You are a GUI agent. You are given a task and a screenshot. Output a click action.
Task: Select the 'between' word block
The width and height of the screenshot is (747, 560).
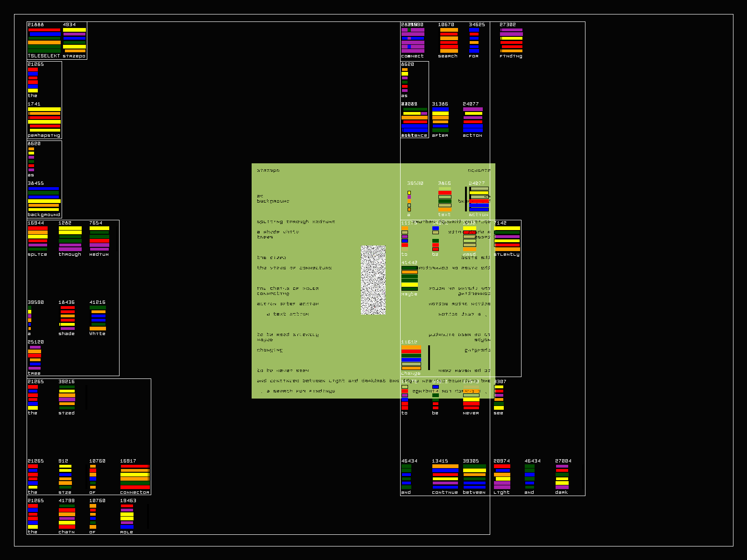(x=474, y=476)
